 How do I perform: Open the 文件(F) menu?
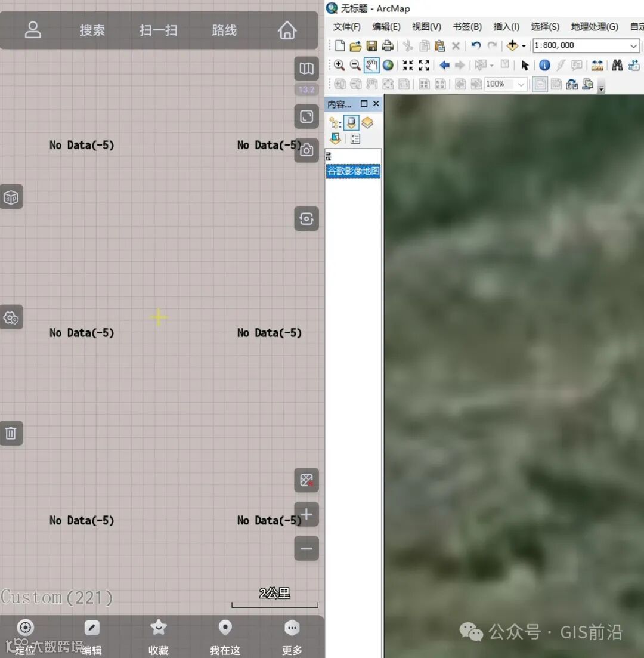[346, 27]
